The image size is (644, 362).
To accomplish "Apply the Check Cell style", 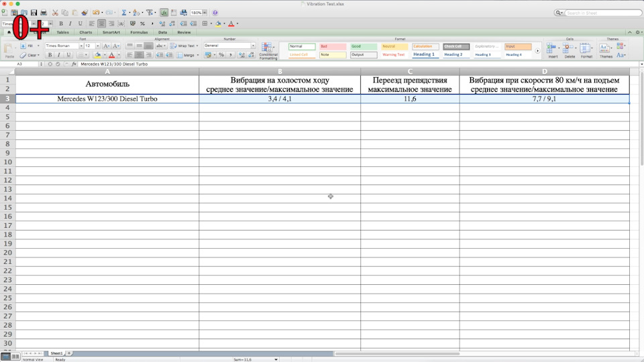I will 456,46.
